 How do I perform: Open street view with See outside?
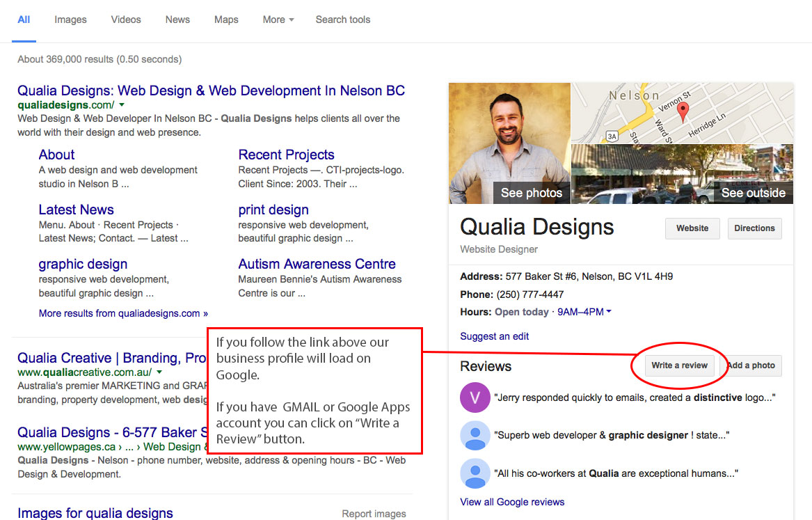(753, 193)
